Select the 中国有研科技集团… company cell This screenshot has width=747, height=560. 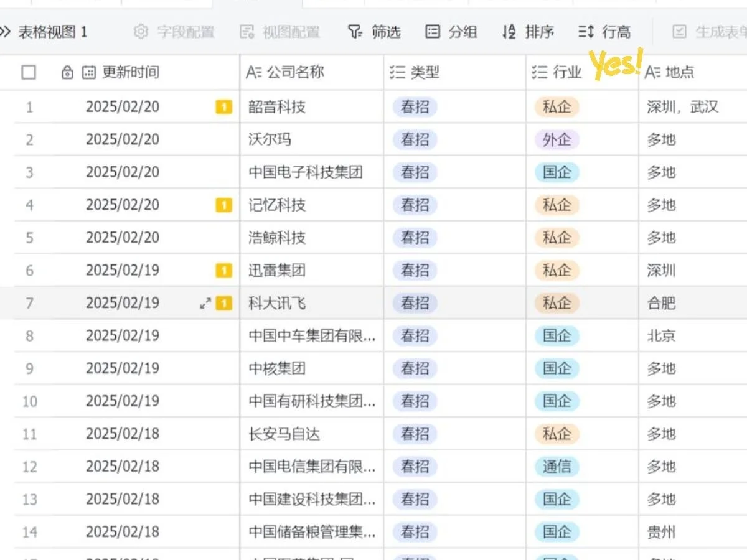(x=312, y=401)
